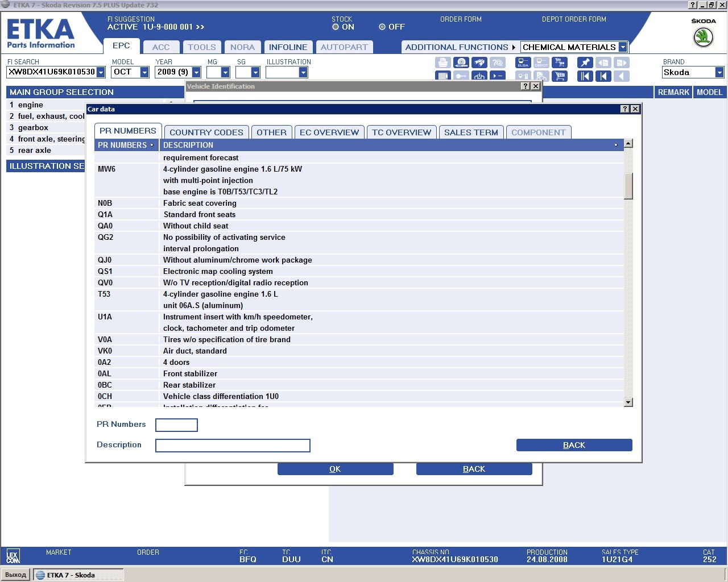Click the double shopping carts icon
Screen dimensions: 728x582
[560, 63]
